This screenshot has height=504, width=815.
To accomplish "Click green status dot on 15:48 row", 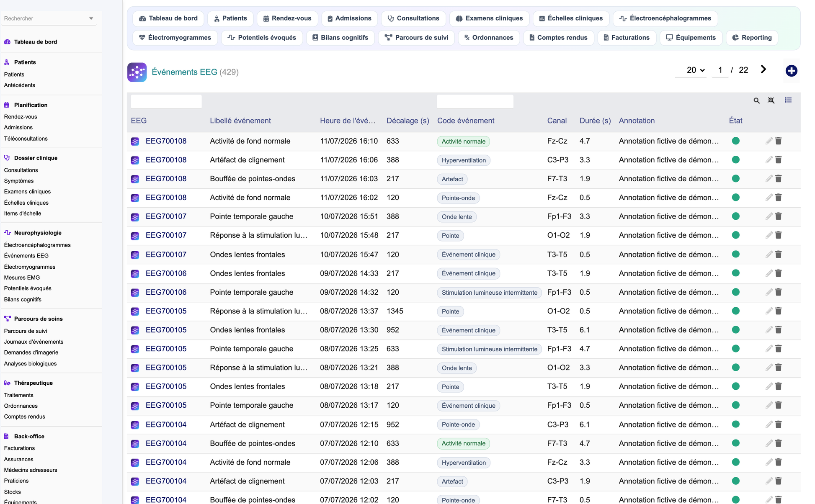I will click(x=735, y=235).
